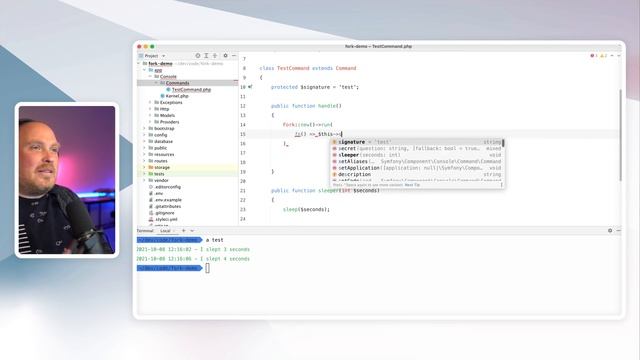This screenshot has width=640, height=360.
Task: Click the editor vertical scrollbar
Action: point(620,135)
